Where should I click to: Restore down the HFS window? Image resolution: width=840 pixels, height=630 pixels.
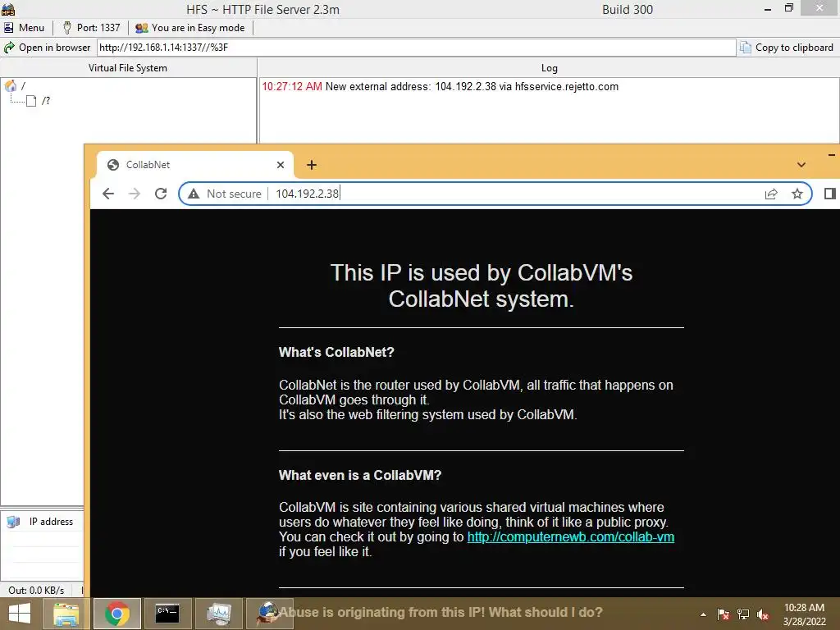[788, 8]
